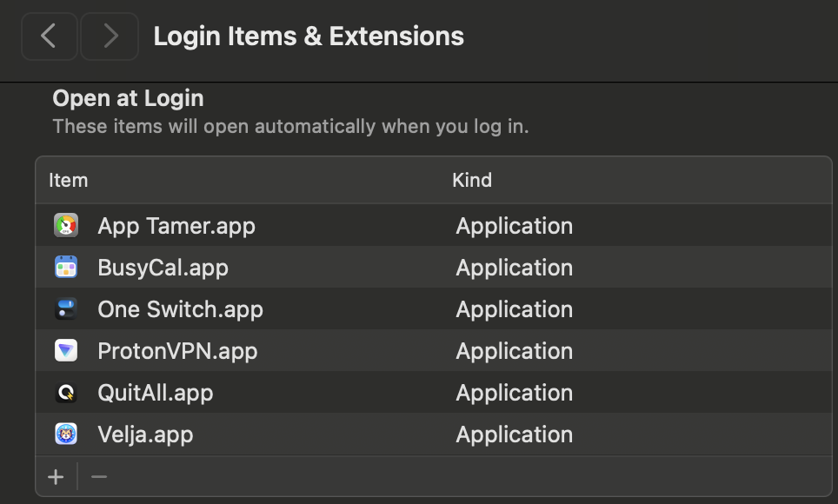This screenshot has height=504, width=838.
Task: Click the Velja app icon
Action: (x=66, y=434)
